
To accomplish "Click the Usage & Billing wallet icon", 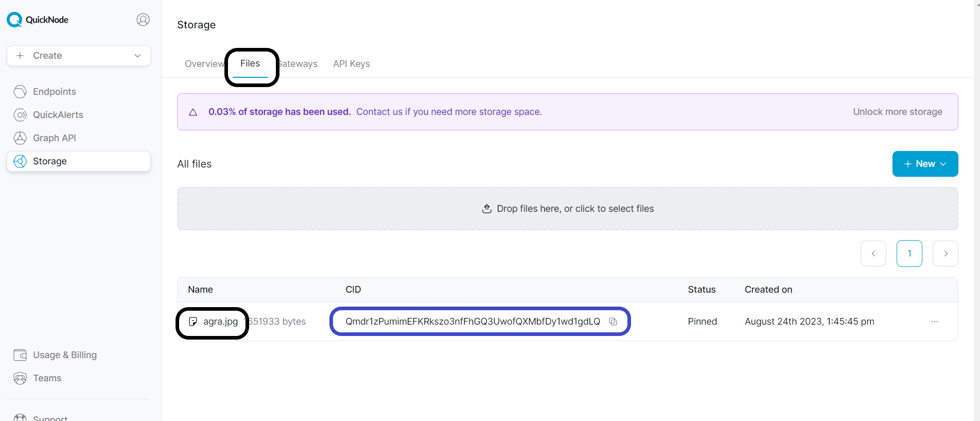I will 20,355.
